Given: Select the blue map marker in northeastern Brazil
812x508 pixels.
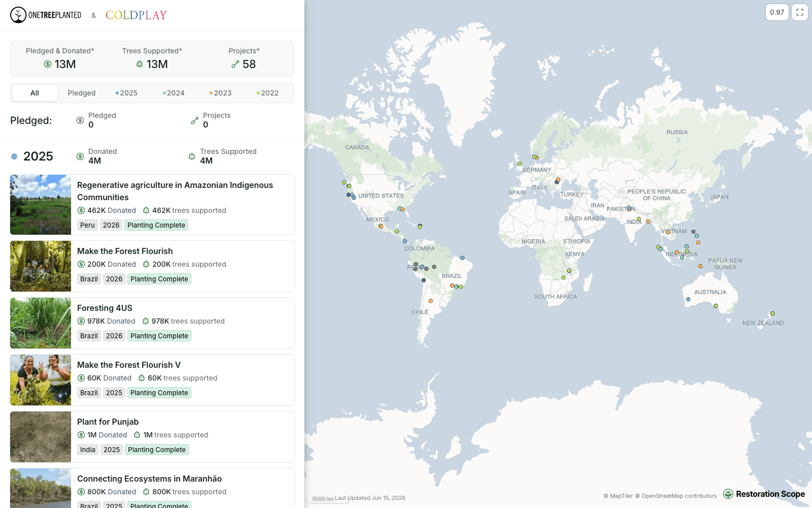Looking at the screenshot, I should (462, 258).
